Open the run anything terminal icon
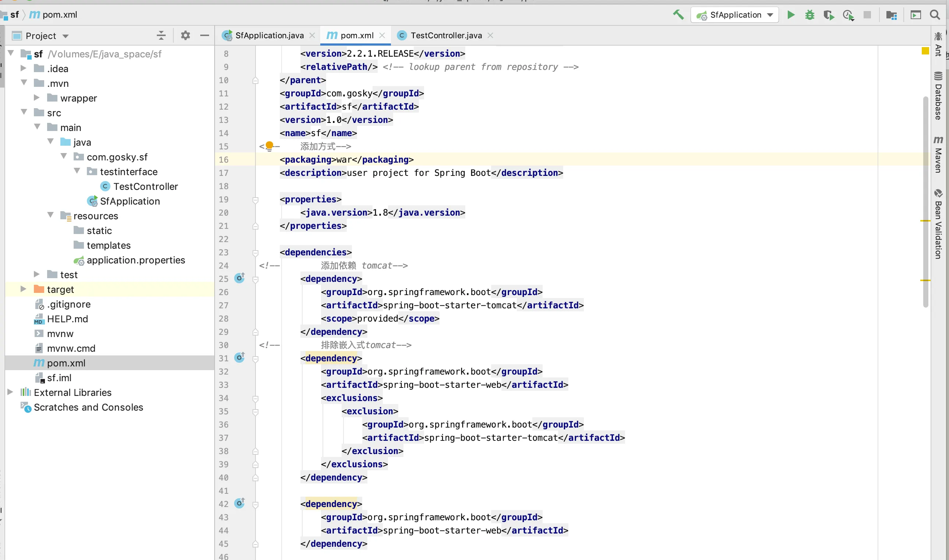The width and height of the screenshot is (949, 560). coord(916,15)
